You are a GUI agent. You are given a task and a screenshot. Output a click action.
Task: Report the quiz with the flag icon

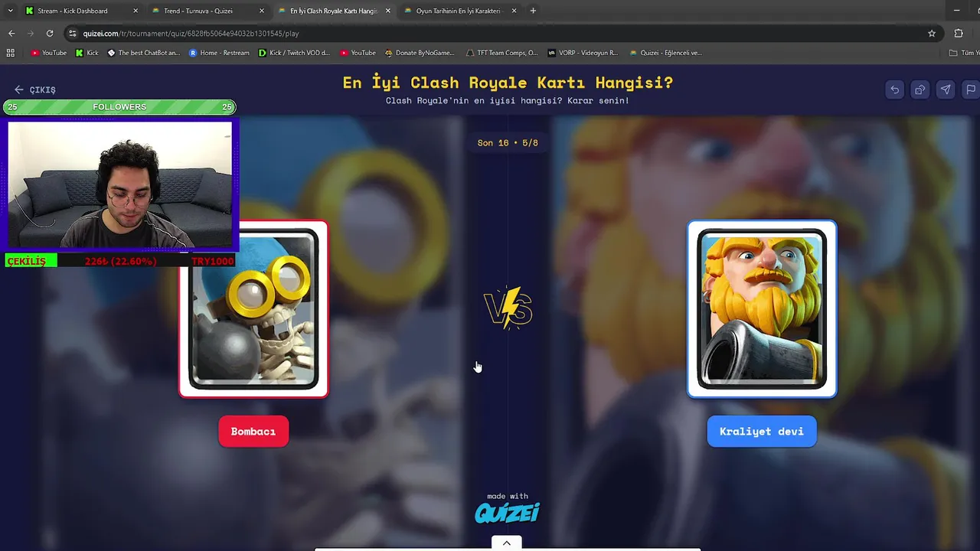971,90
